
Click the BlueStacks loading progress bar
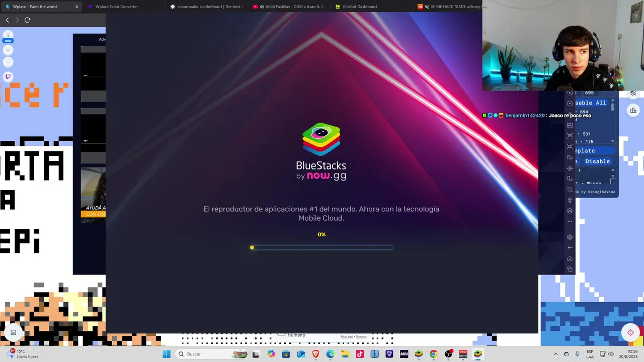pos(322,247)
